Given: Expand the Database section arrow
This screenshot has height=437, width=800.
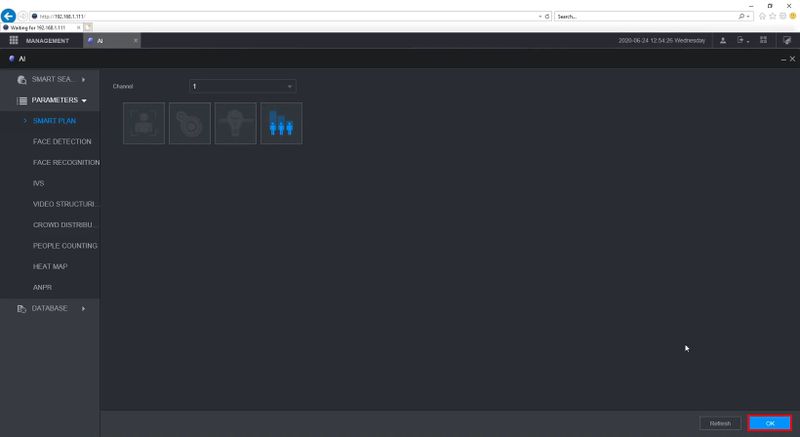Looking at the screenshot, I should tap(83, 309).
